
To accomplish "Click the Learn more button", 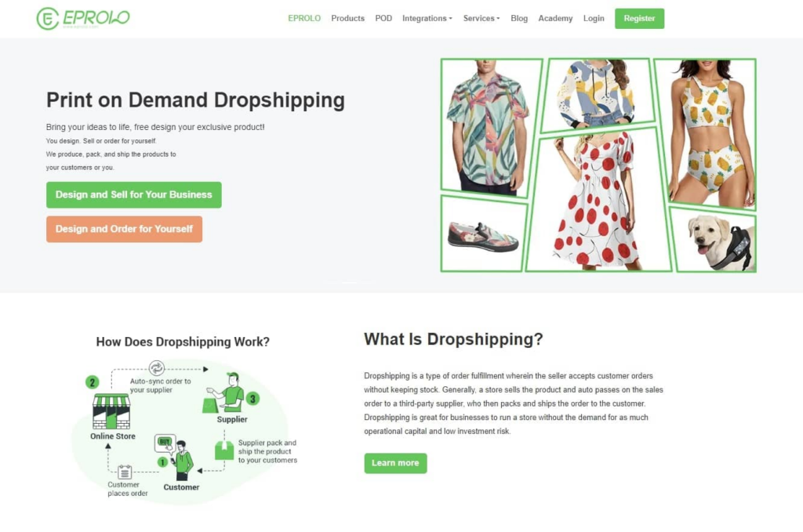I will (395, 463).
